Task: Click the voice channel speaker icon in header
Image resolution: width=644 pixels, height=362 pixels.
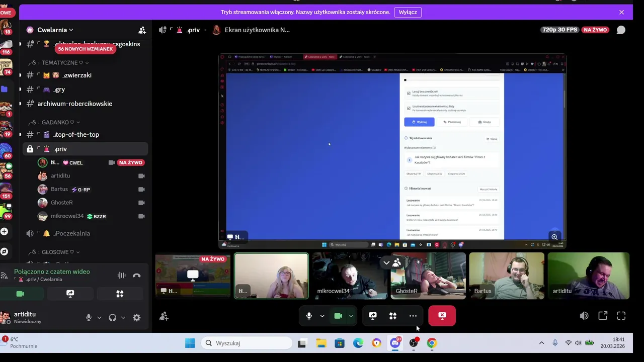Action: coord(163,30)
